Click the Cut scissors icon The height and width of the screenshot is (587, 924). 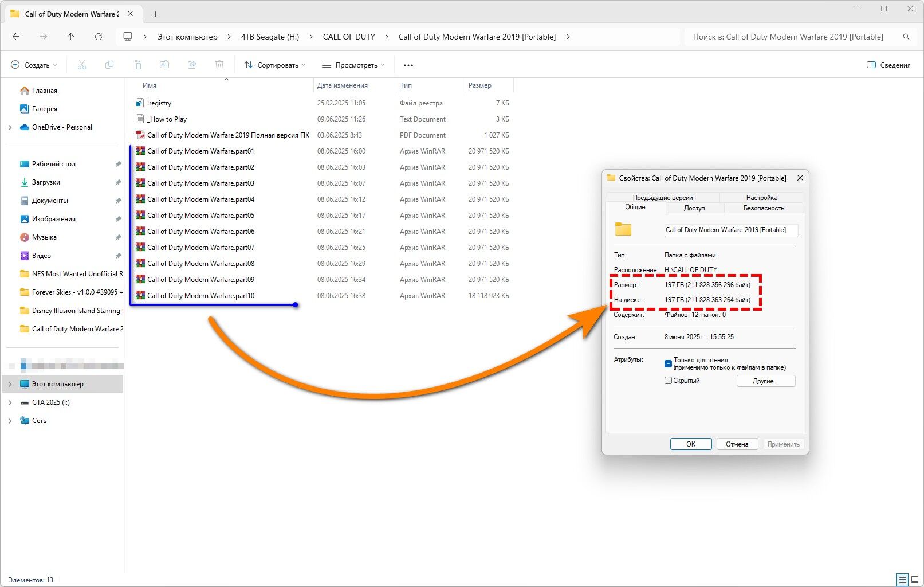[82, 65]
